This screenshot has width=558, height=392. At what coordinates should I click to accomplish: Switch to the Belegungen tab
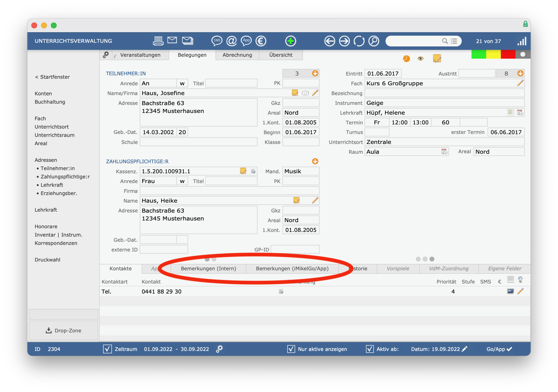192,55
